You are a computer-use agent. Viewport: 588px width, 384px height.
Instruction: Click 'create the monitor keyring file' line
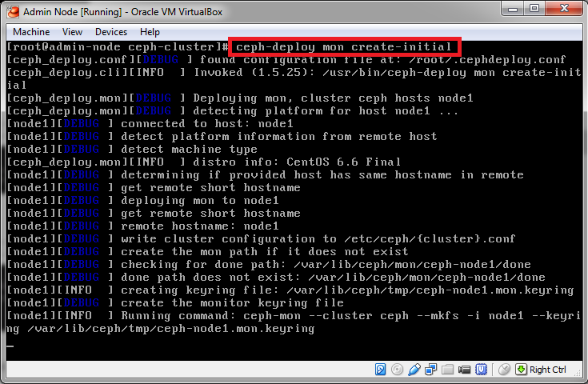pyautogui.click(x=232, y=302)
